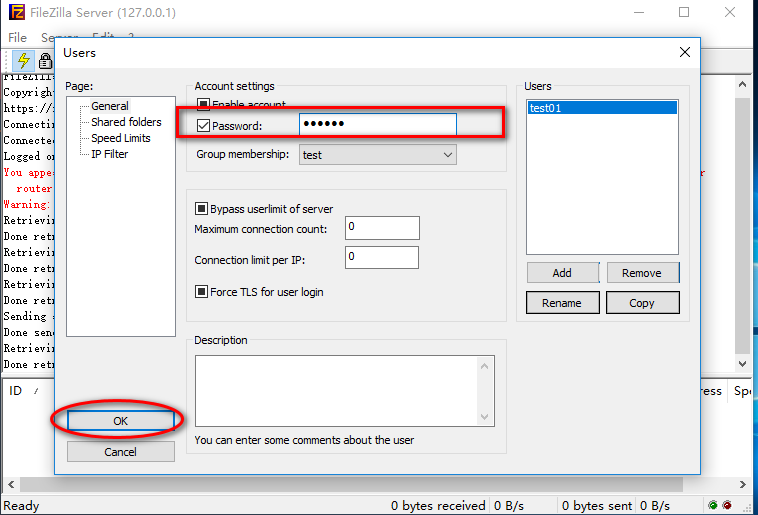758x515 pixels.
Task: Open the File menu
Action: point(17,37)
